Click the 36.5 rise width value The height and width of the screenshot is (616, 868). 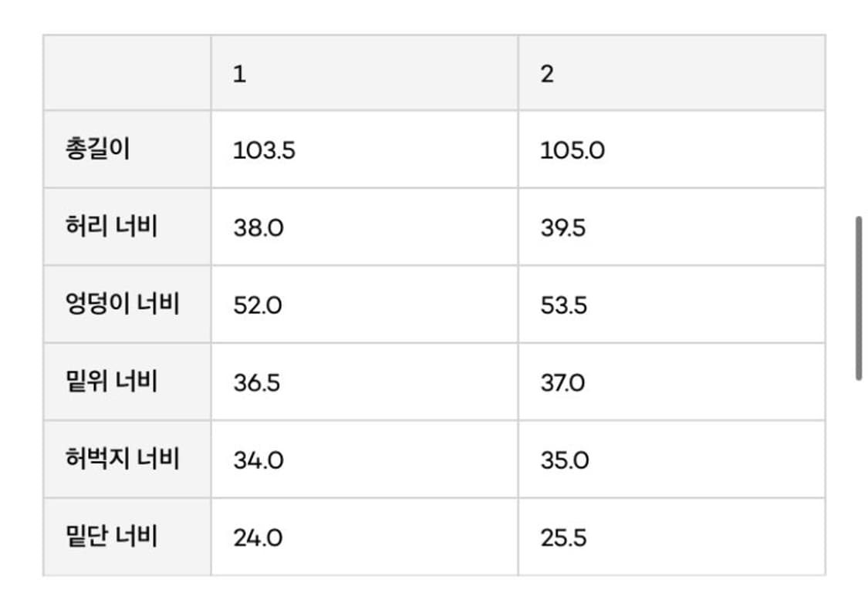257,383
